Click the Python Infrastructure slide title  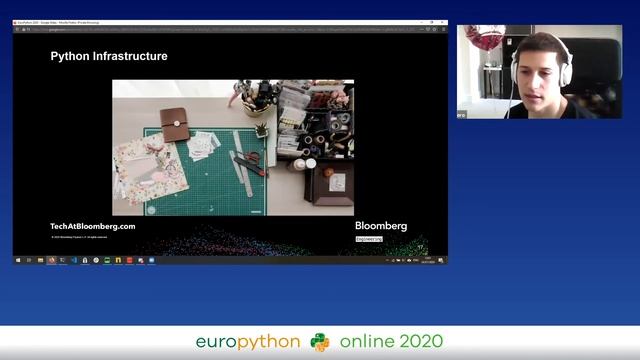click(109, 56)
